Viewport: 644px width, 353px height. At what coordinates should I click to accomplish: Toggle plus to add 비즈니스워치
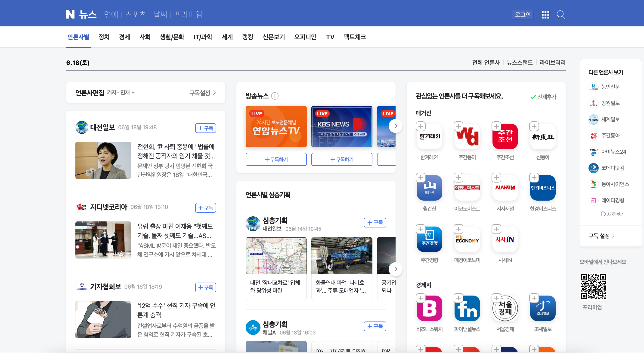coord(421,298)
